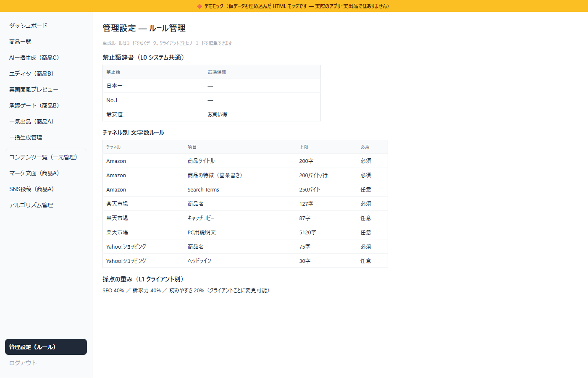Go to 承認ゲート（商品B）
Image resolution: width=588 pixels, height=378 pixels.
[46, 105]
